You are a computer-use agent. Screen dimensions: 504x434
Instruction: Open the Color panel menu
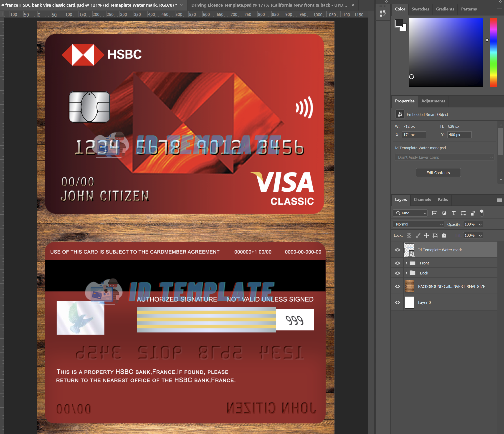click(499, 10)
